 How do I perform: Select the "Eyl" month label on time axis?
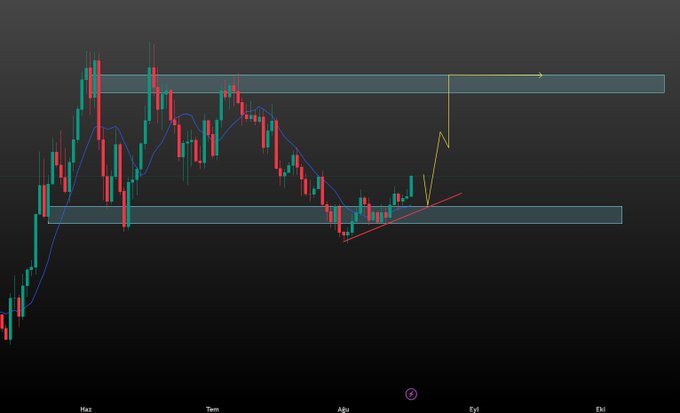tap(474, 409)
